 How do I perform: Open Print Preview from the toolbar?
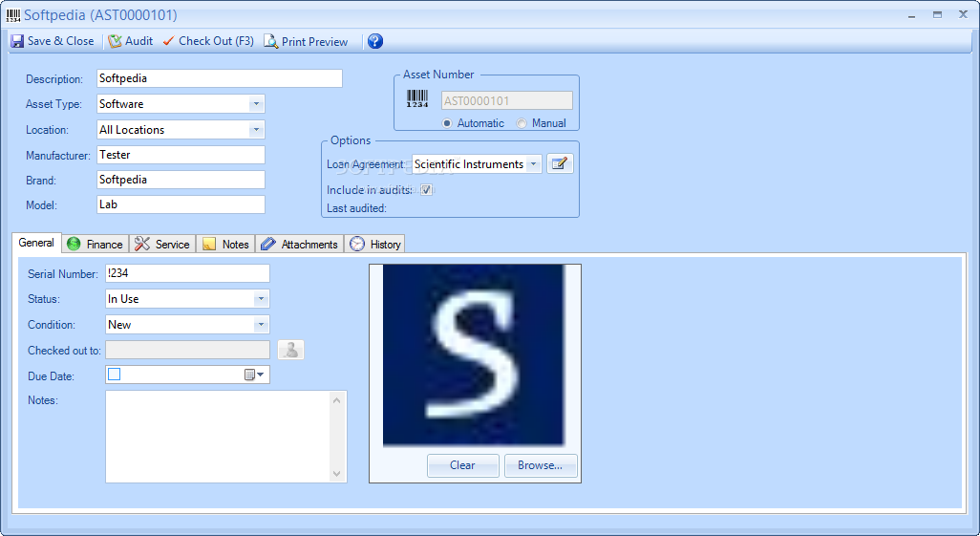(306, 41)
